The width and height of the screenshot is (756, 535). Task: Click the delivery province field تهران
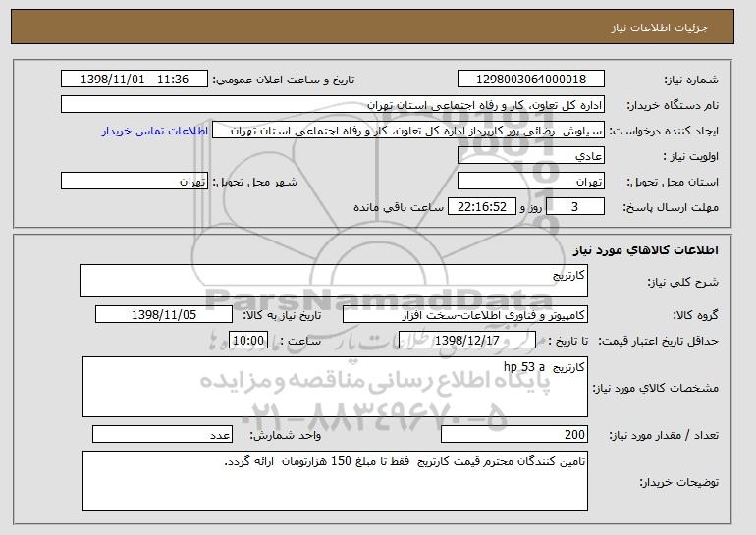click(531, 182)
